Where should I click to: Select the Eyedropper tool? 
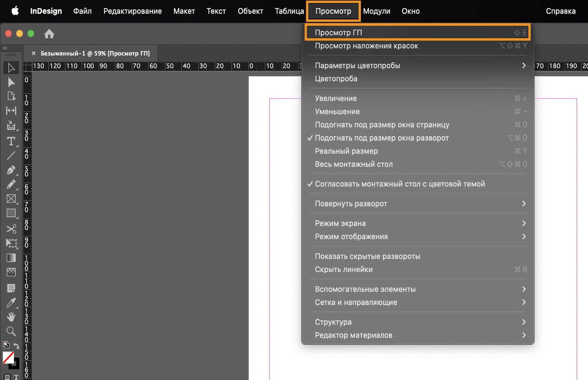click(x=11, y=303)
